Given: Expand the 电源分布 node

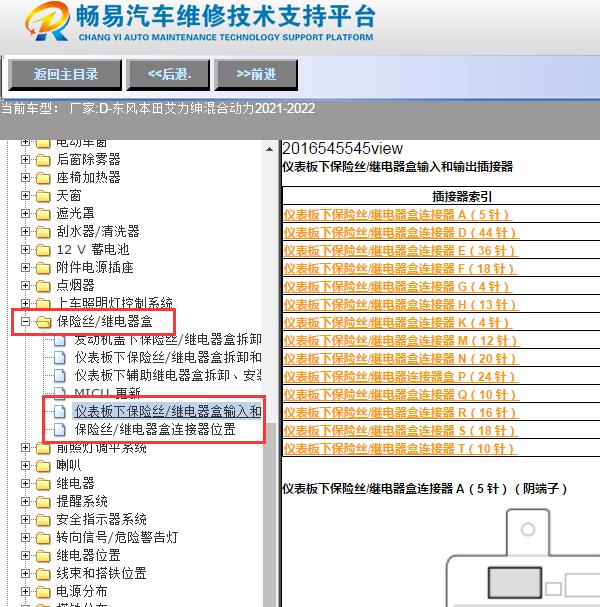Looking at the screenshot, I should click(x=25, y=592).
